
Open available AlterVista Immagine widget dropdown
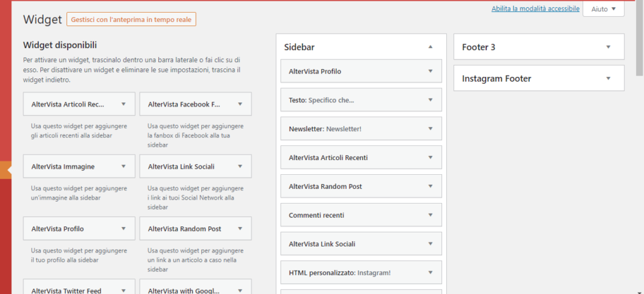coord(123,167)
